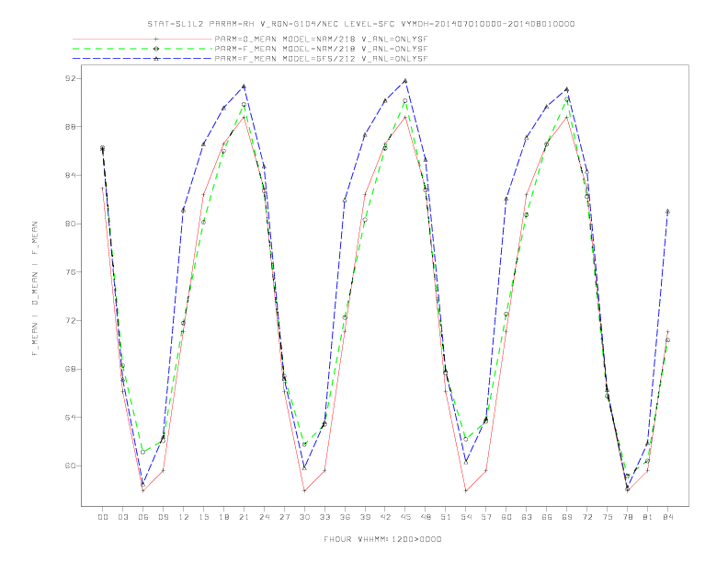Click x-axis tick label 69

click(567, 517)
